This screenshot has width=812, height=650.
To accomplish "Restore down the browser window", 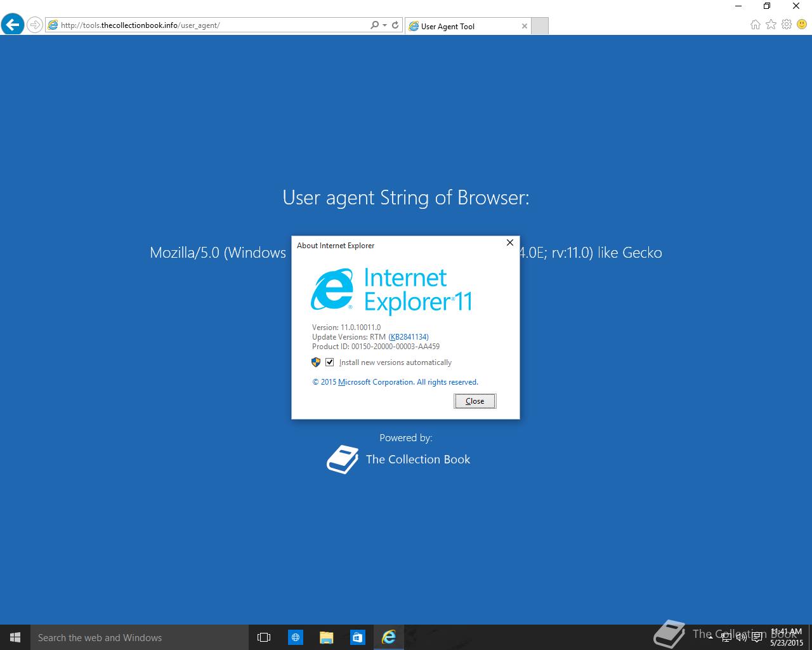I will click(767, 6).
